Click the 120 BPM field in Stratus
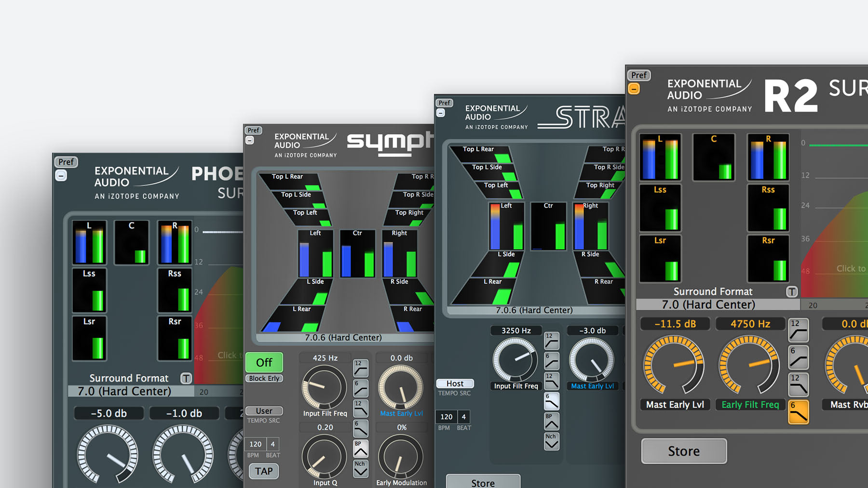This screenshot has height=488, width=868. point(446,417)
